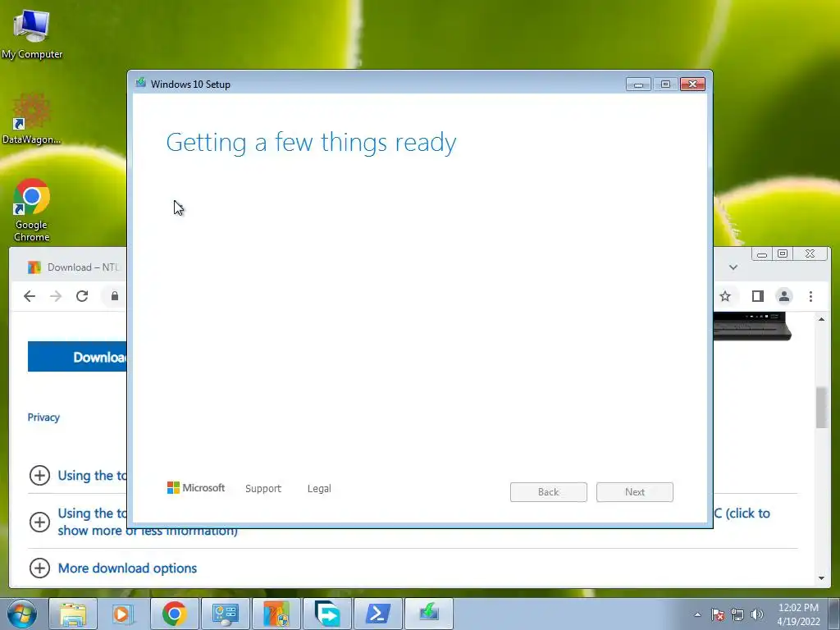Switch to Windows 10 Setup taskbar icon
The image size is (840, 630).
coord(428,614)
